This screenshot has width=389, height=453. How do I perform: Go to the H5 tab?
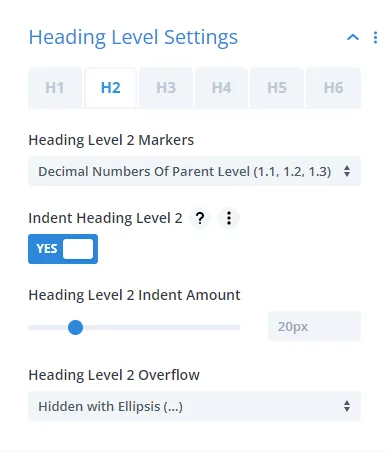277,88
